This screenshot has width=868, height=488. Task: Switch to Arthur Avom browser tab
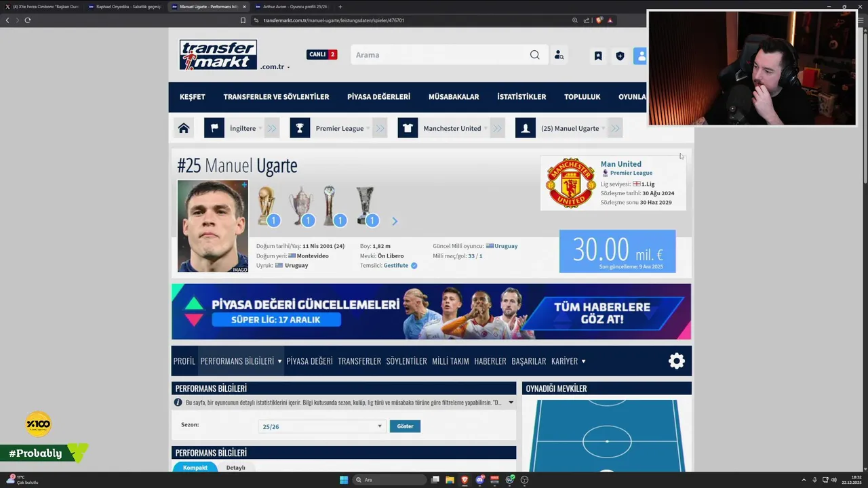click(292, 7)
